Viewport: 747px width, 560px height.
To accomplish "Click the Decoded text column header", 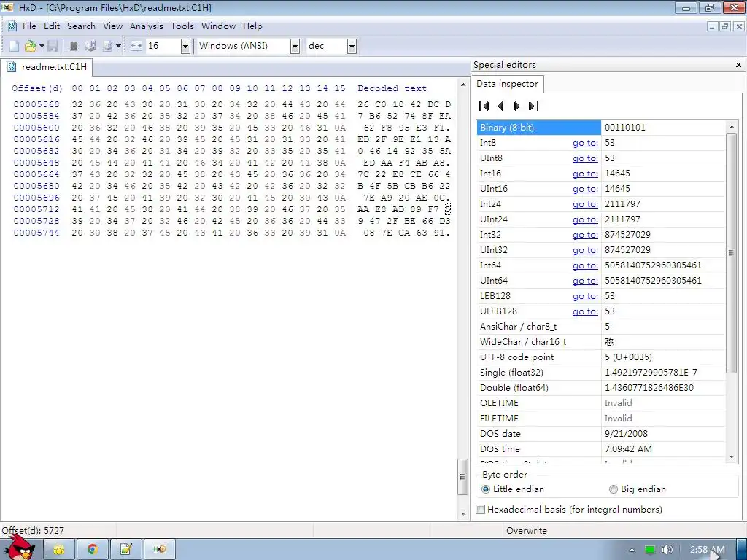I will pyautogui.click(x=392, y=88).
